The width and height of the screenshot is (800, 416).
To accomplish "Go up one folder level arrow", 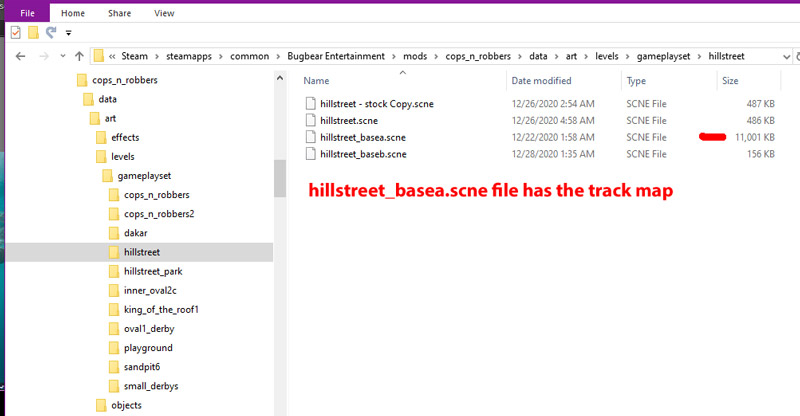I will (x=77, y=56).
